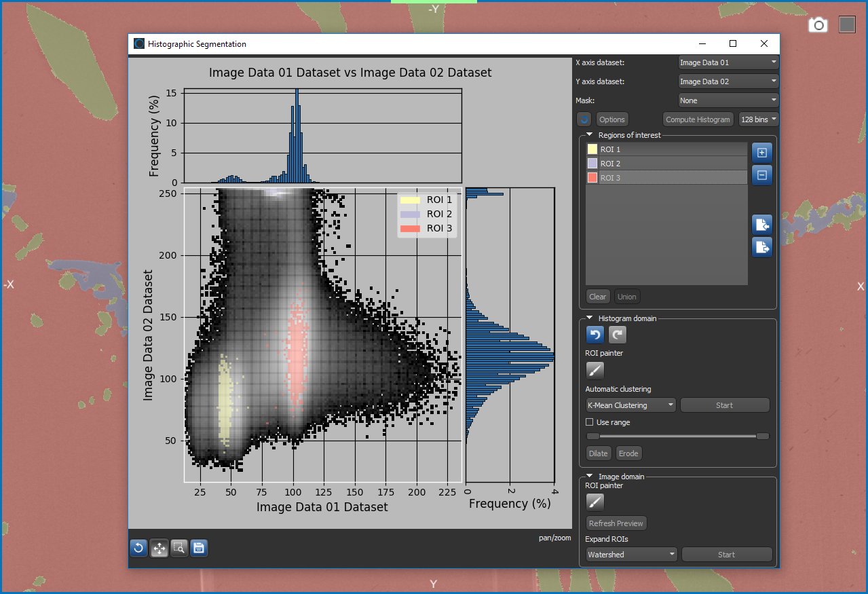Undo last histogram domain action
868x594 pixels.
pyautogui.click(x=595, y=334)
